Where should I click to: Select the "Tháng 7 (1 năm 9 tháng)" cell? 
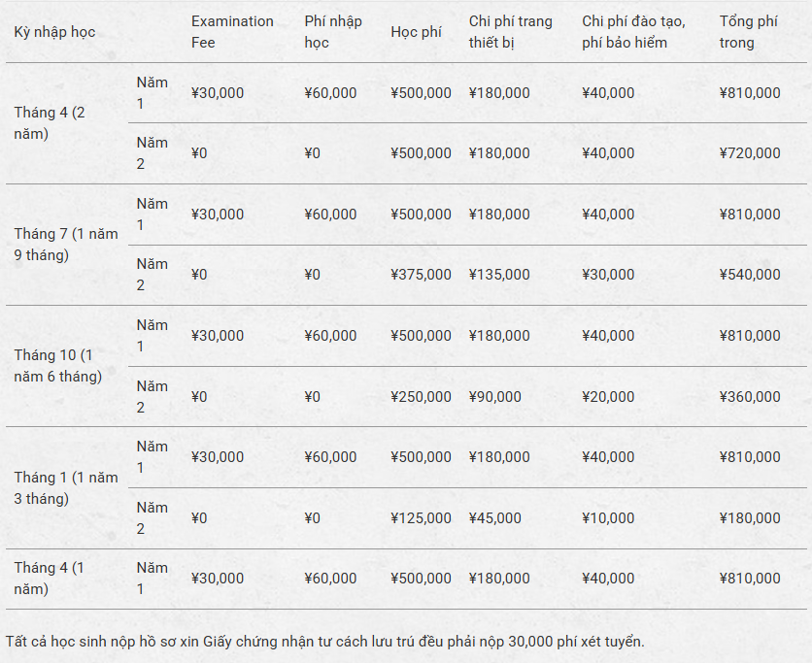click(65, 245)
